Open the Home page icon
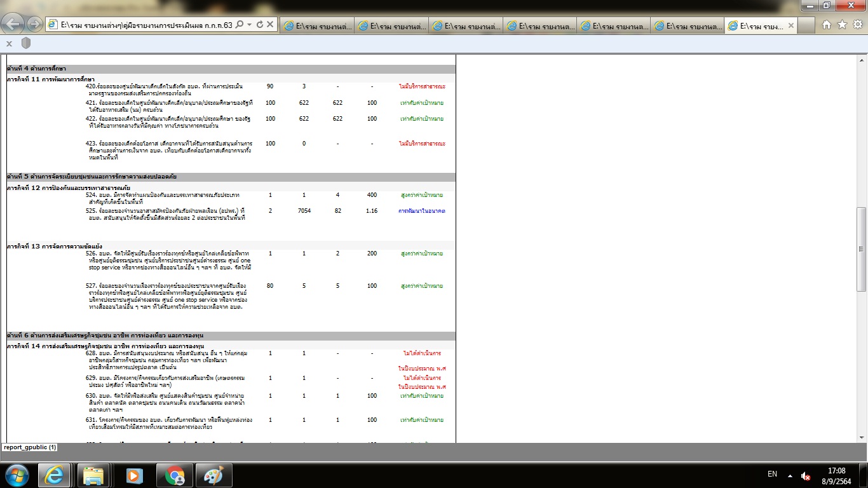This screenshot has width=868, height=488. click(827, 25)
